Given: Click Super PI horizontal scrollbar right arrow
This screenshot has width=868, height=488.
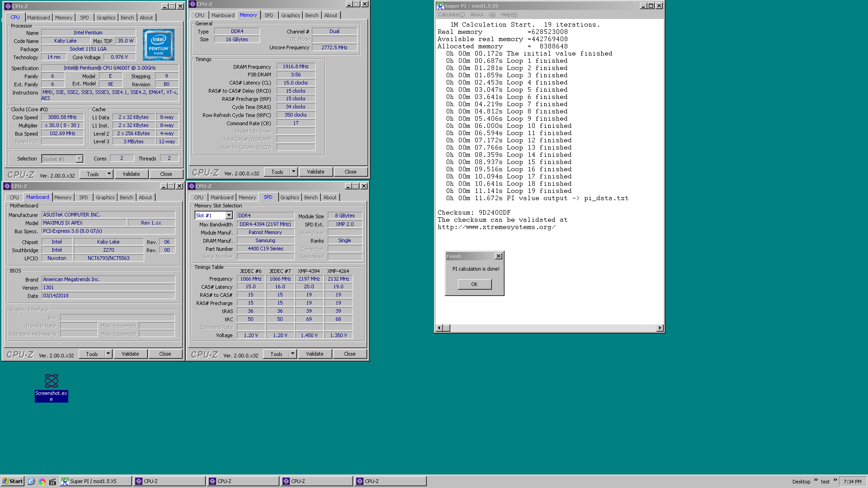Looking at the screenshot, I should (x=660, y=328).
